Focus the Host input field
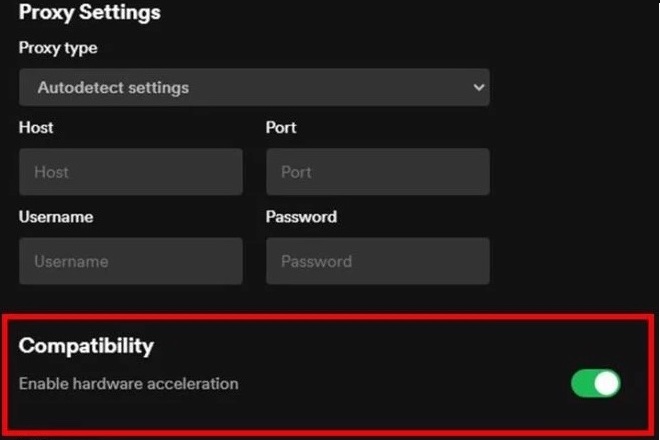The height and width of the screenshot is (440, 660). coord(130,172)
